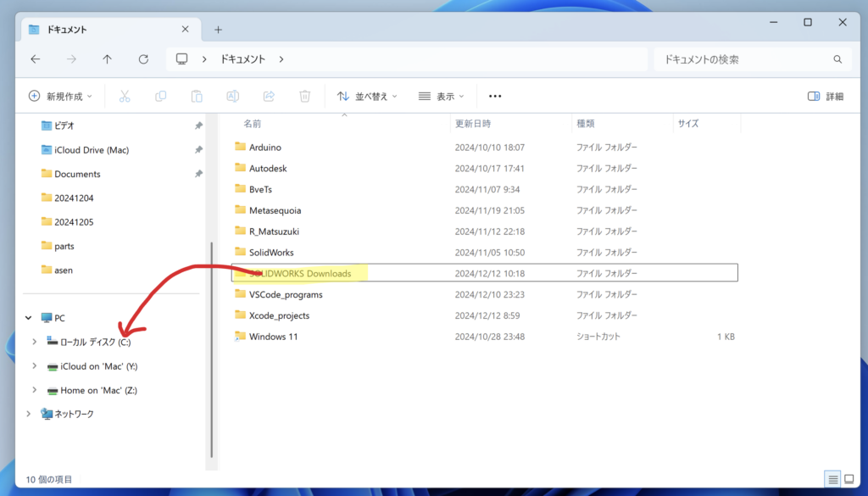Viewport: 868px width, 496px height.
Task: Click the paste clipboard icon
Action: coord(197,97)
